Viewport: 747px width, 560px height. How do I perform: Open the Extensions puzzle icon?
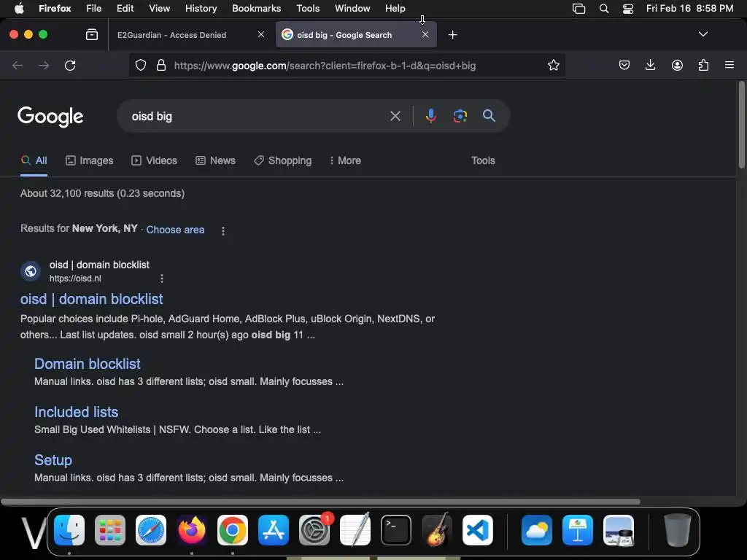[703, 65]
